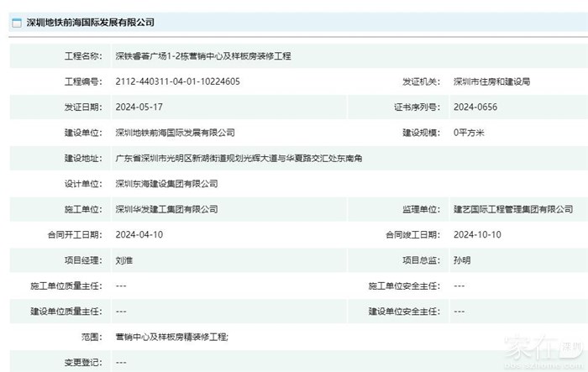
Task: Click the document icon beside the company title
Action: click(x=17, y=23)
